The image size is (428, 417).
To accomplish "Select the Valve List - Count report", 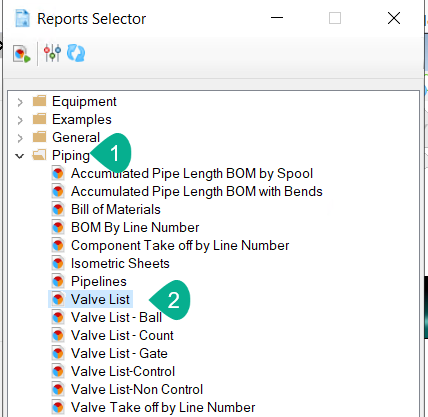I will pyautogui.click(x=122, y=335).
